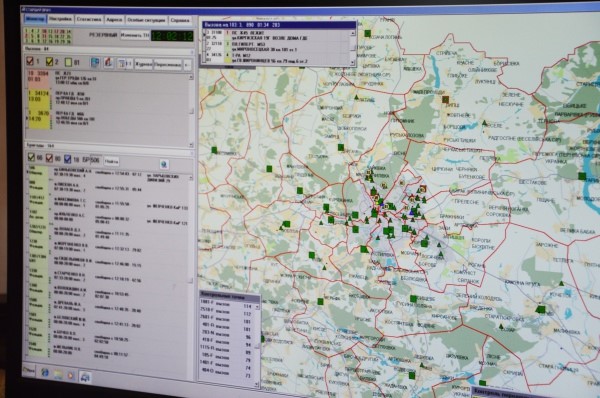This screenshot has width=600, height=398.
Task: Click down arrow of calls list scrollbar
Action: 191,145
